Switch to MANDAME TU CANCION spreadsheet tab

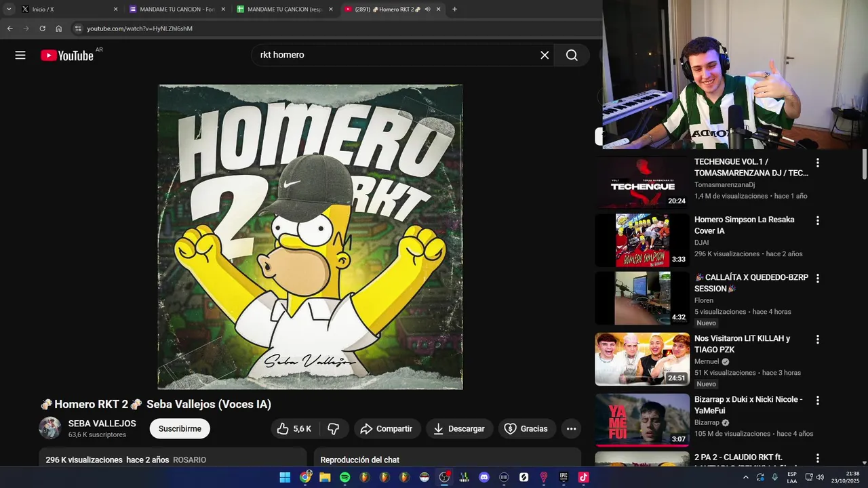(285, 9)
